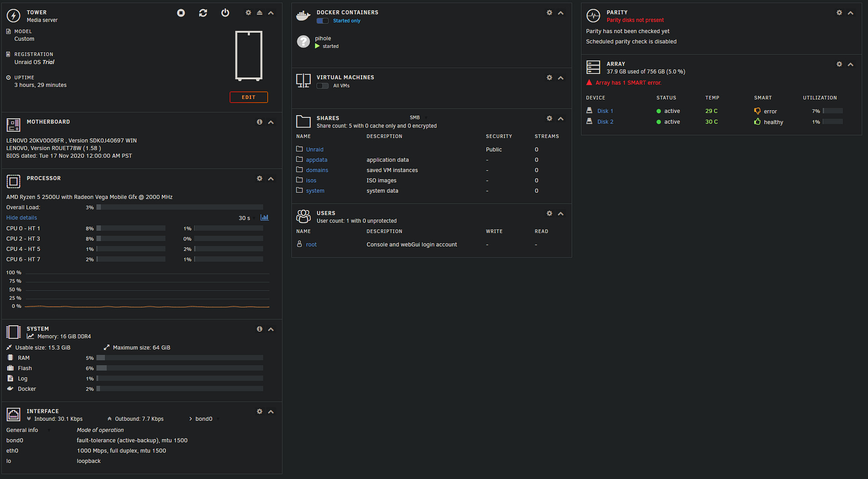The image size is (868, 479).
Task: Collapse the Parity panel
Action: tap(850, 13)
